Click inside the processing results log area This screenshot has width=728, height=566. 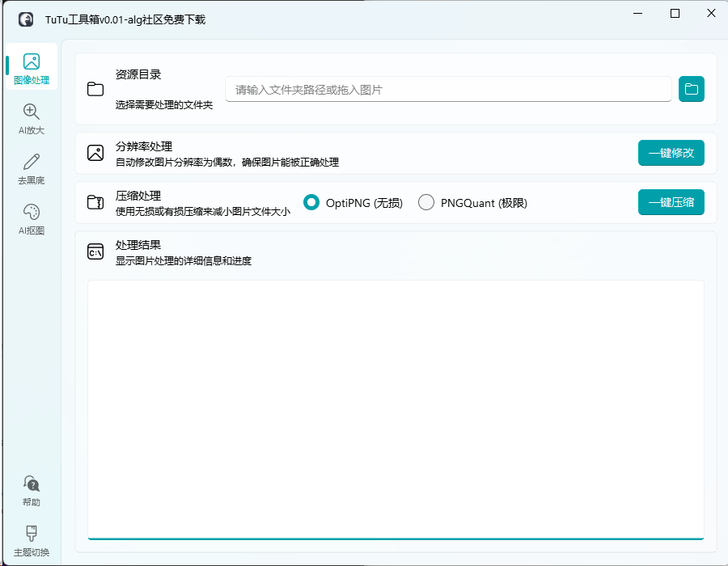[396, 410]
